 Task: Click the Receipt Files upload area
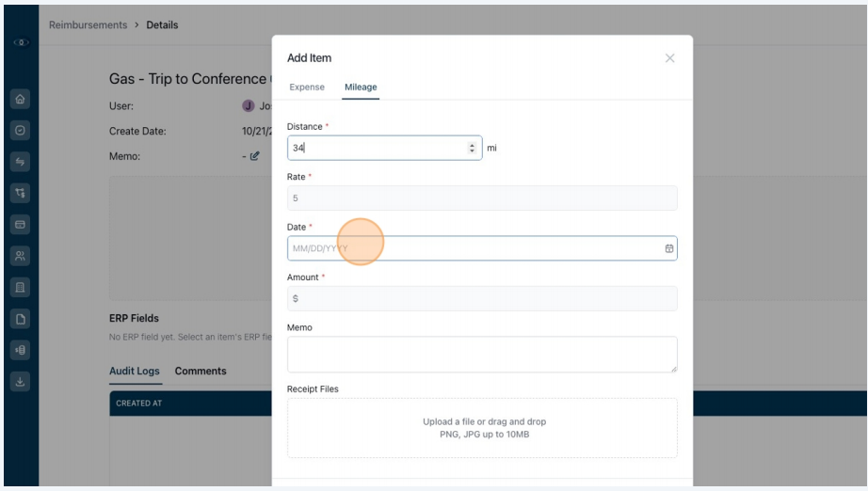[482, 428]
